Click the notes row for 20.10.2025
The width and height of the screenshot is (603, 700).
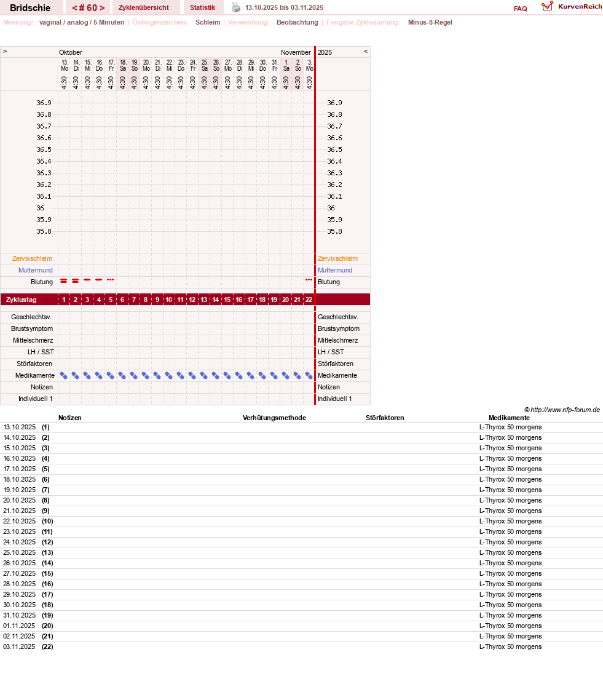click(x=301, y=501)
